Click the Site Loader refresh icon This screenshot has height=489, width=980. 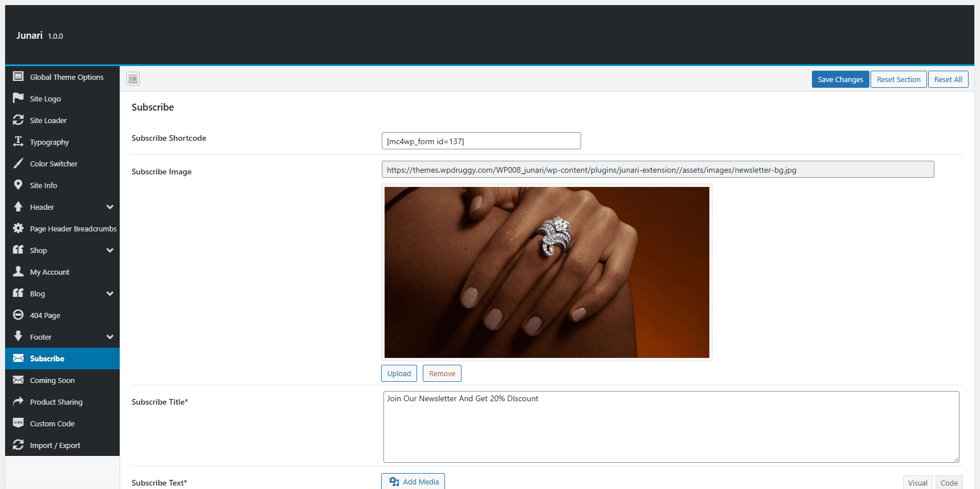click(x=18, y=120)
